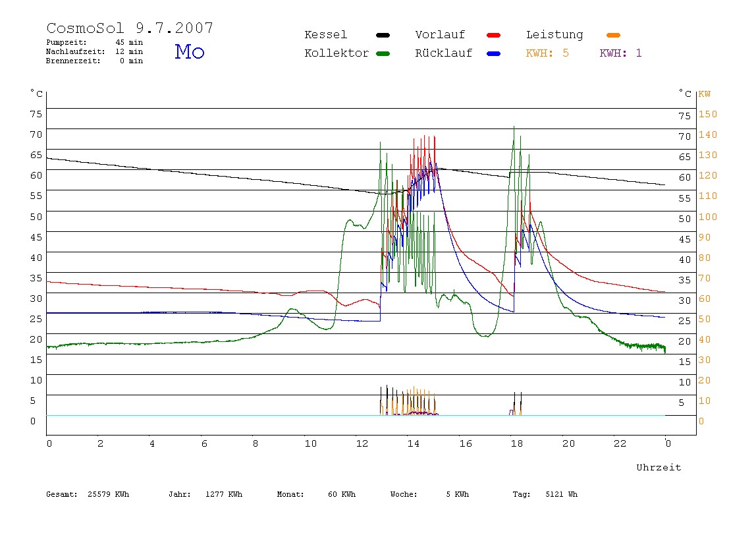
Task: Click the 'Uhrzeit' axis label
Action: (659, 467)
